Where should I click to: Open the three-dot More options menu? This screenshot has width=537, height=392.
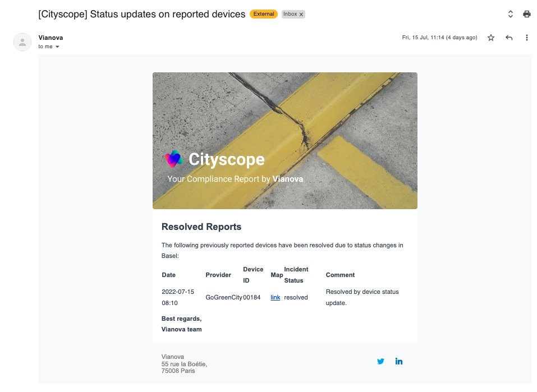(x=527, y=38)
